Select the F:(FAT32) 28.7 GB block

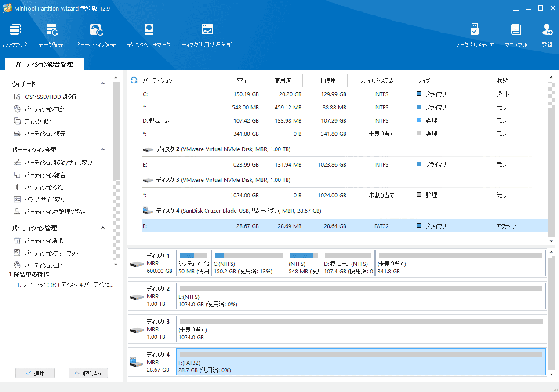[x=361, y=362]
